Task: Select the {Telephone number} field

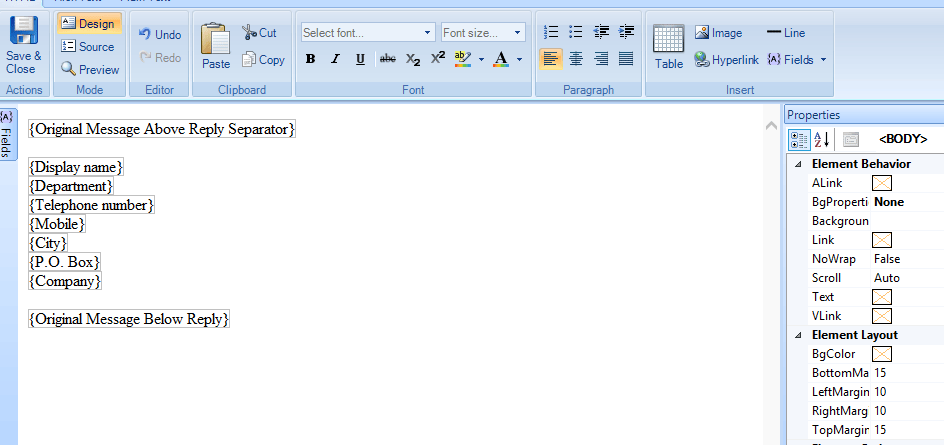Action: (92, 205)
